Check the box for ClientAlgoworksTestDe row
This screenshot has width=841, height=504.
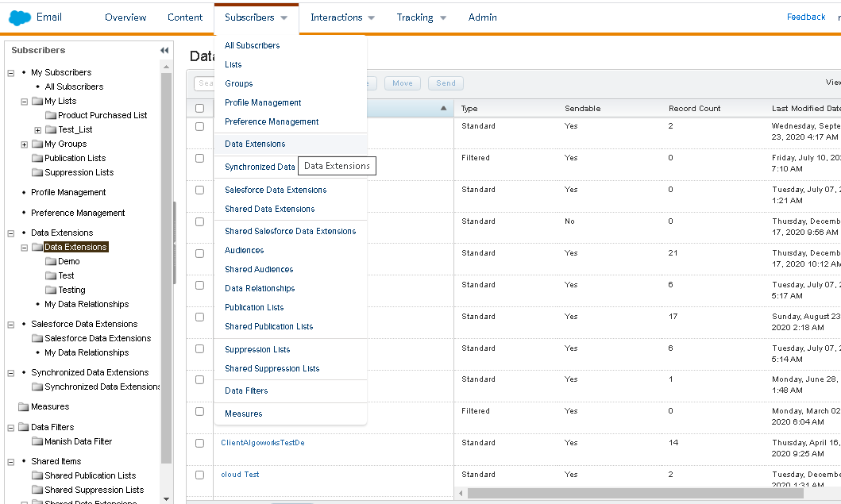coord(199,443)
